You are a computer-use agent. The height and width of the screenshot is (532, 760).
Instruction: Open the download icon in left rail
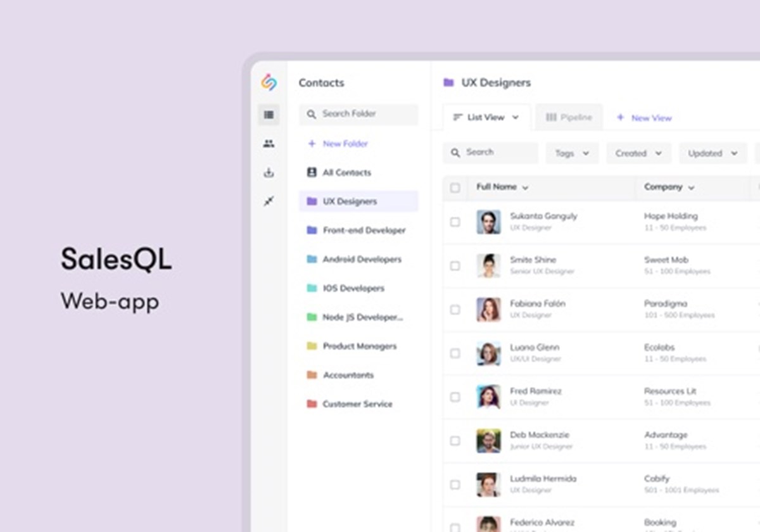pos(269,172)
